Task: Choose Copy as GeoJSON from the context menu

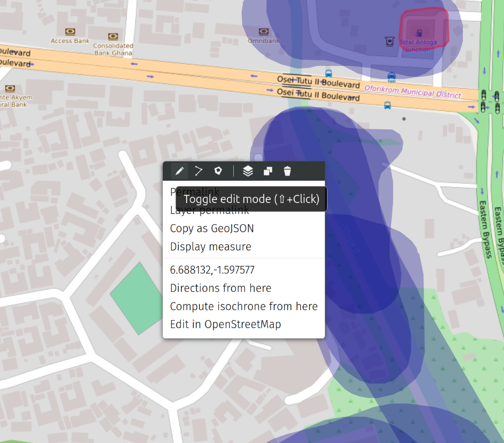Action: coord(212,228)
